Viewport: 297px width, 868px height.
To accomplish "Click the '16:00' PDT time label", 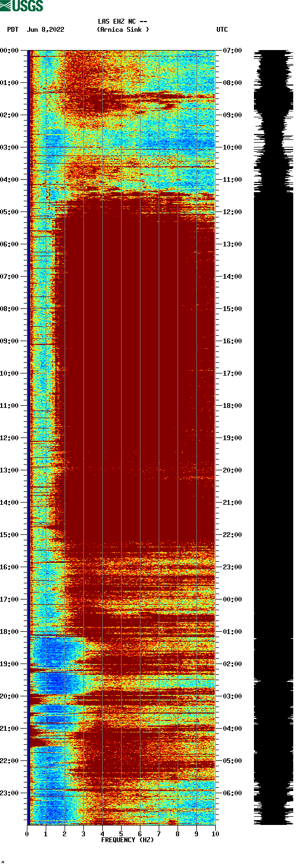I will (x=9, y=567).
